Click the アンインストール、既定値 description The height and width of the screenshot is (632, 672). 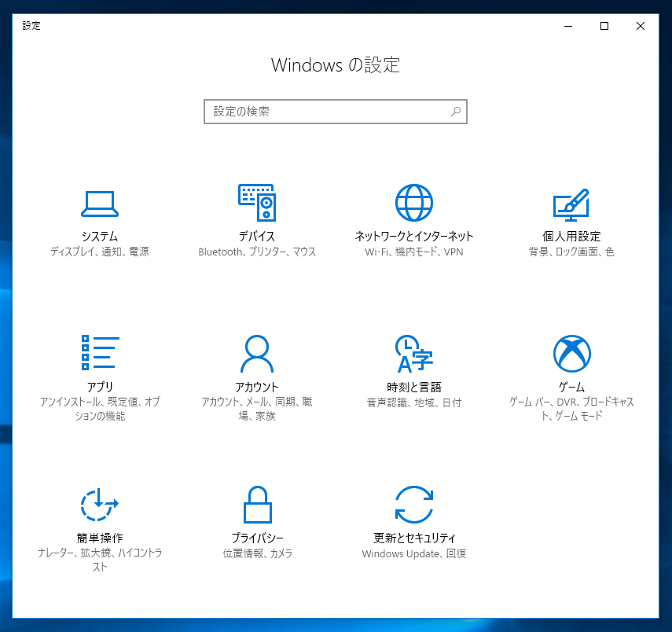[x=100, y=409]
